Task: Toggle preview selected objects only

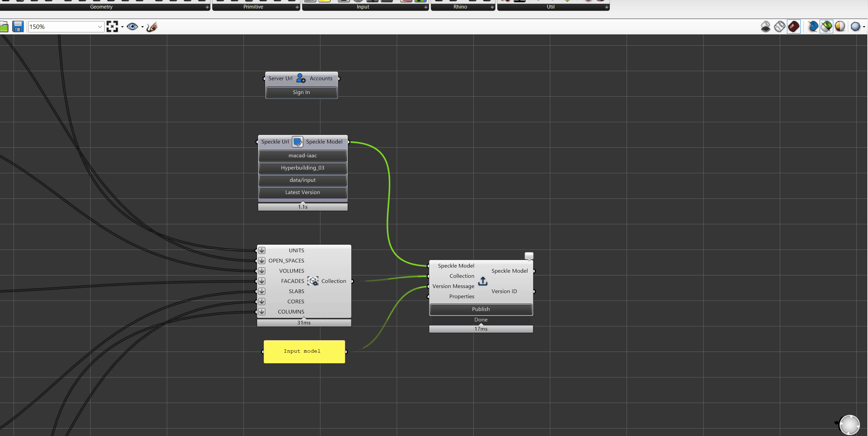Action: pyautogui.click(x=826, y=27)
